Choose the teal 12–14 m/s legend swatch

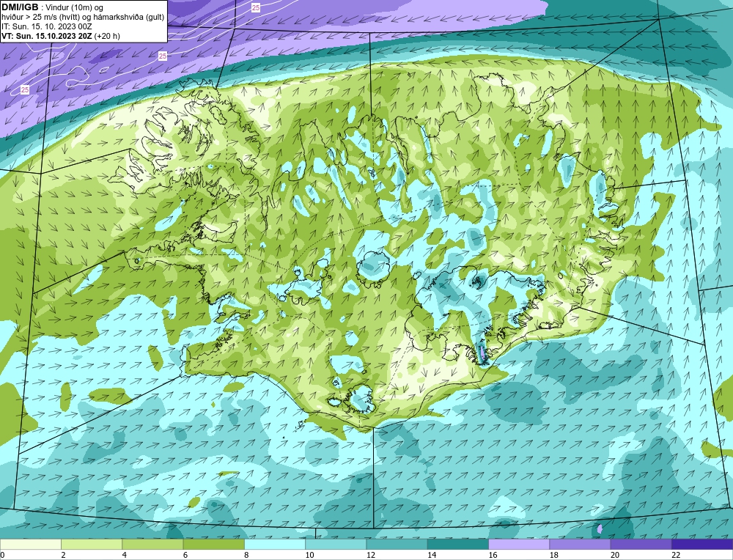(397, 544)
